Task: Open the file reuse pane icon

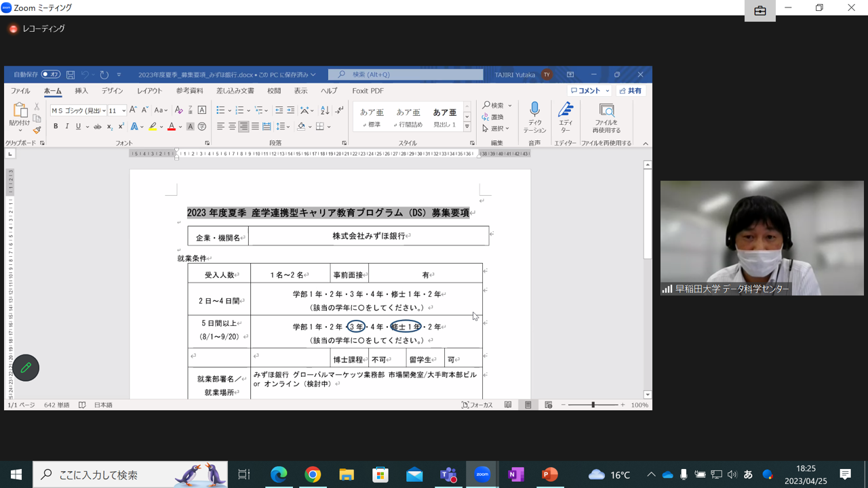Action: click(606, 117)
